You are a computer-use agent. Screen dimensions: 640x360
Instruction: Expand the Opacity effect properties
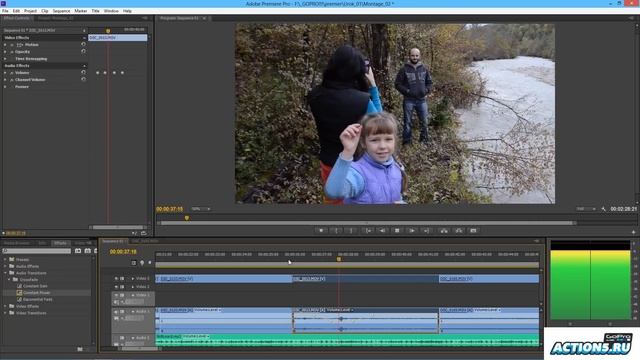point(5,52)
